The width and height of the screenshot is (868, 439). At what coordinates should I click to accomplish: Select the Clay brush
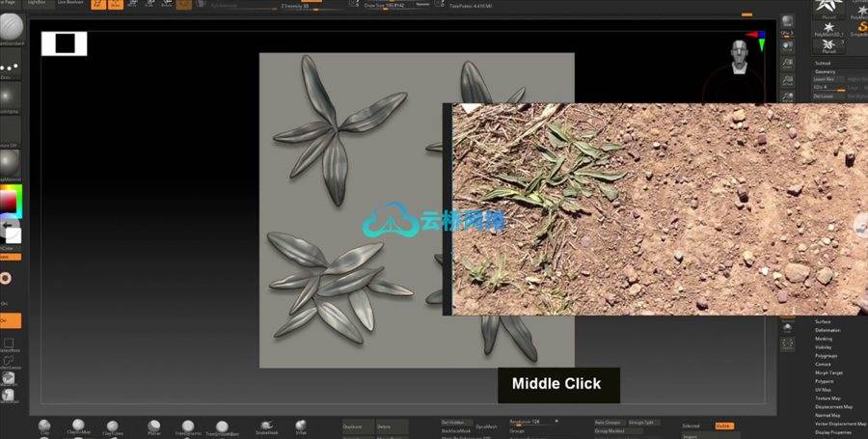44,425
